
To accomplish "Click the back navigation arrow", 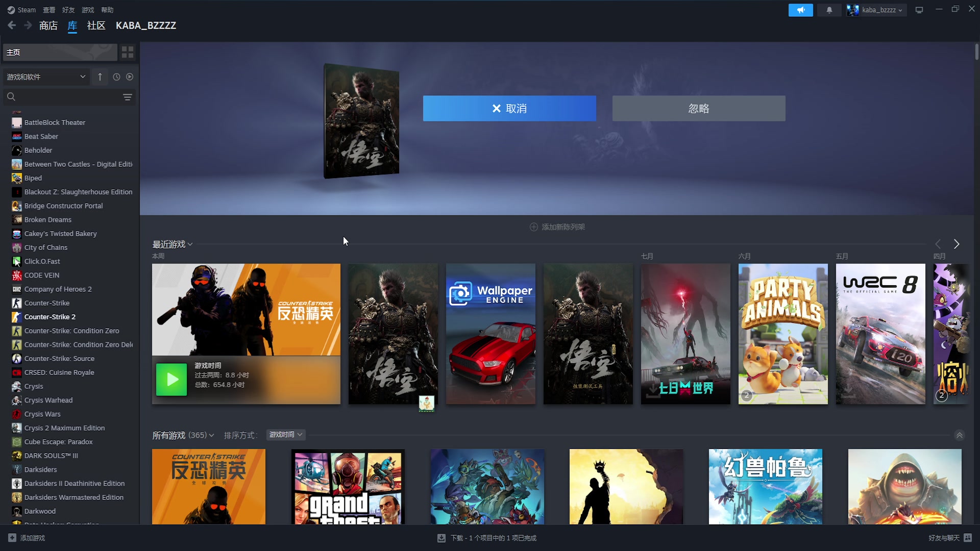I will pyautogui.click(x=12, y=26).
